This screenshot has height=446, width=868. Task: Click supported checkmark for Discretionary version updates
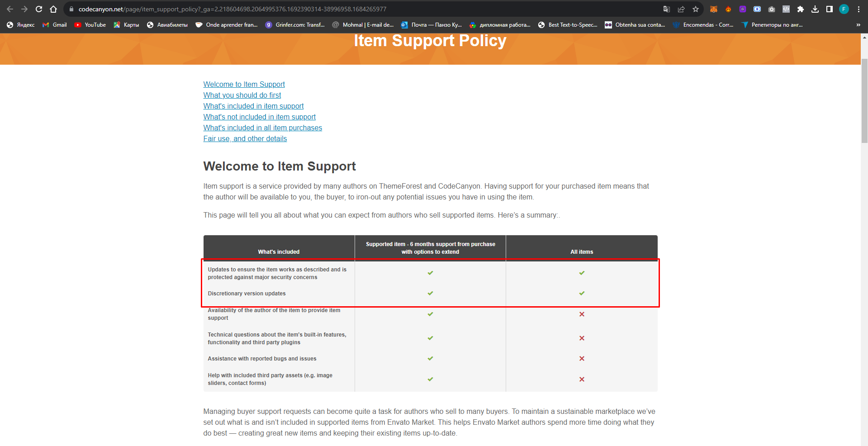click(430, 293)
